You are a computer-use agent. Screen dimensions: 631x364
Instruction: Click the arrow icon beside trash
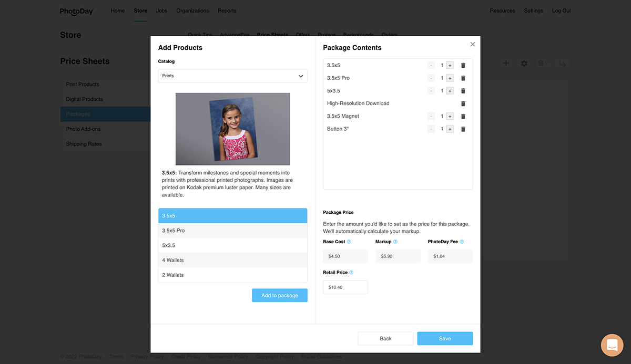pyautogui.click(x=563, y=63)
